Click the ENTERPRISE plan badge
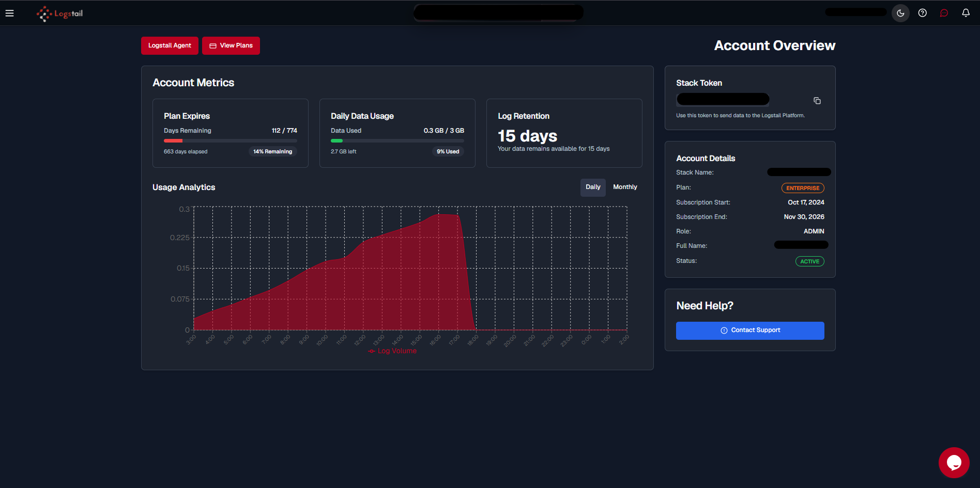This screenshot has height=488, width=980. 803,188
